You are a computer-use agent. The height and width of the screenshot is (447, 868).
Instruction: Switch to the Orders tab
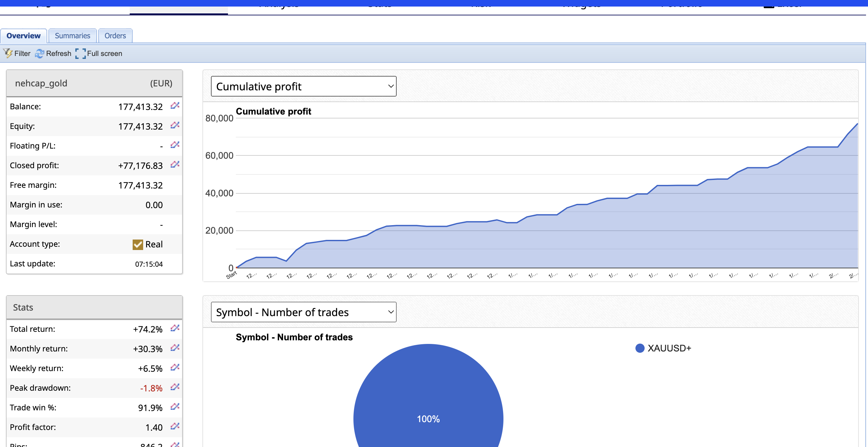pyautogui.click(x=115, y=36)
